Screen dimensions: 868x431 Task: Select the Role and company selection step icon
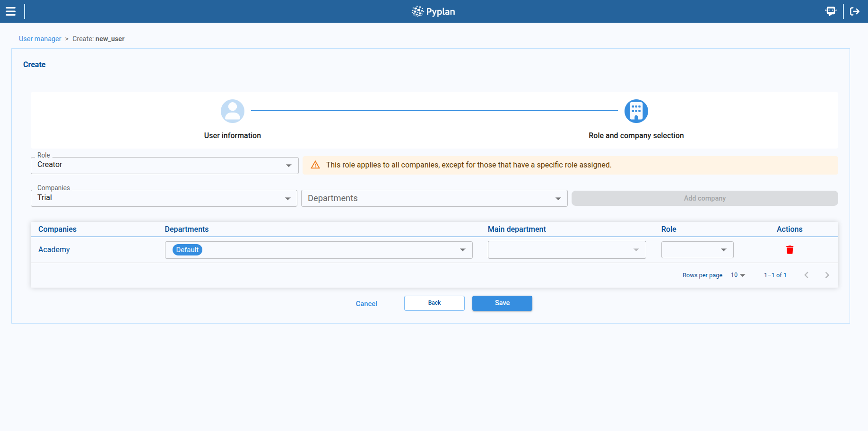[x=636, y=111]
